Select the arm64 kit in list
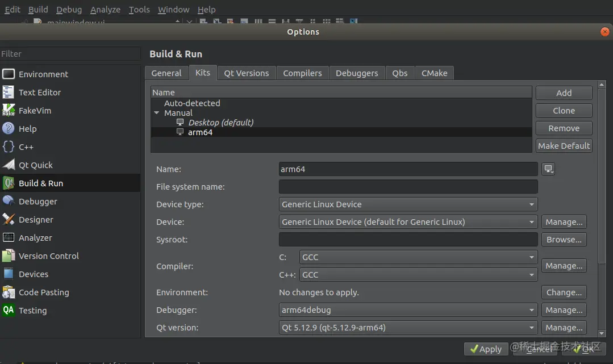This screenshot has width=613, height=364. click(341, 132)
